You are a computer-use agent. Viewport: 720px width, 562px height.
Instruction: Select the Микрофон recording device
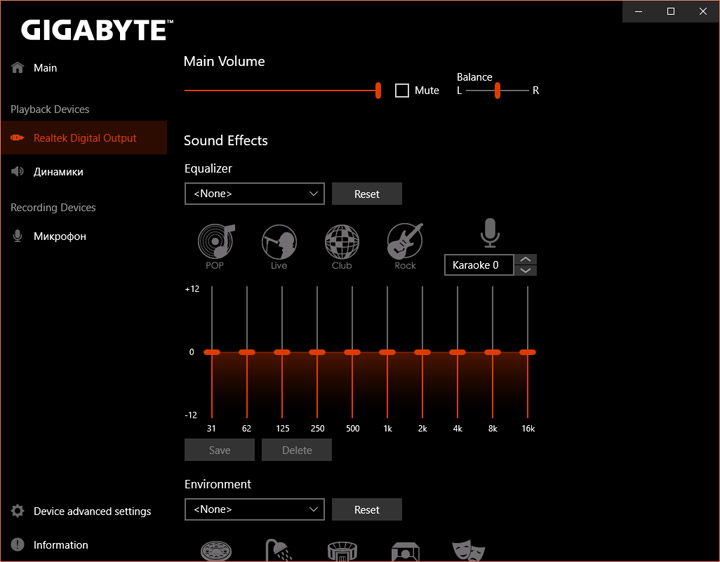pos(84,236)
